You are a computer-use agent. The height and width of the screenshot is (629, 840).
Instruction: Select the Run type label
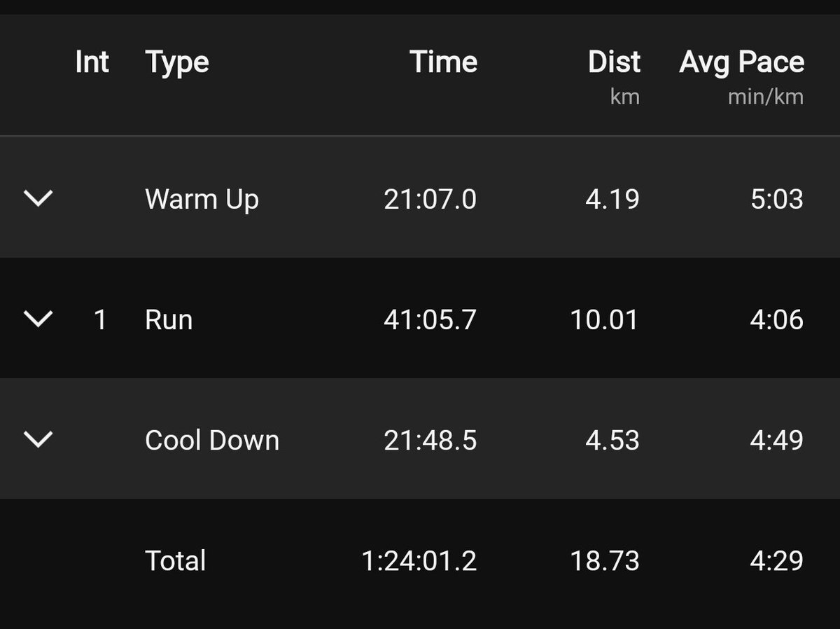(x=169, y=320)
